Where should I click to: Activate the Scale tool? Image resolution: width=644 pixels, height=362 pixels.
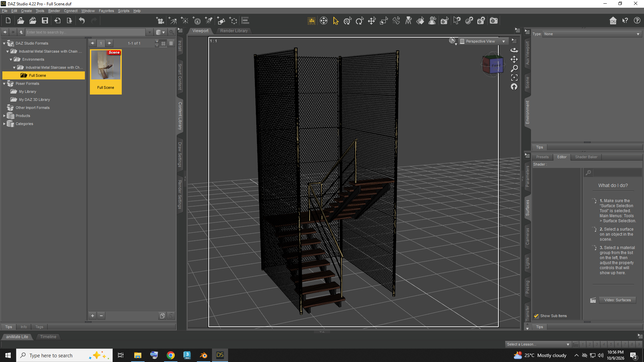pyautogui.click(x=384, y=21)
